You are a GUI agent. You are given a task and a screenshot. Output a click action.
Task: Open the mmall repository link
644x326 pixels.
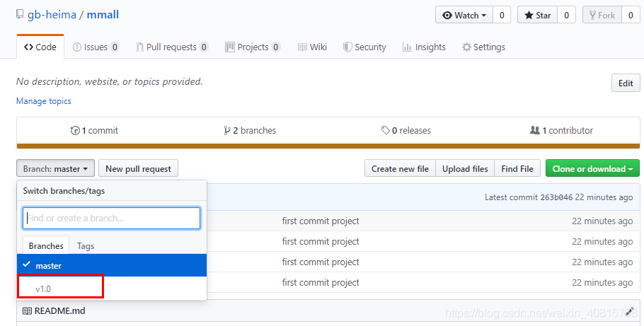click(x=103, y=15)
